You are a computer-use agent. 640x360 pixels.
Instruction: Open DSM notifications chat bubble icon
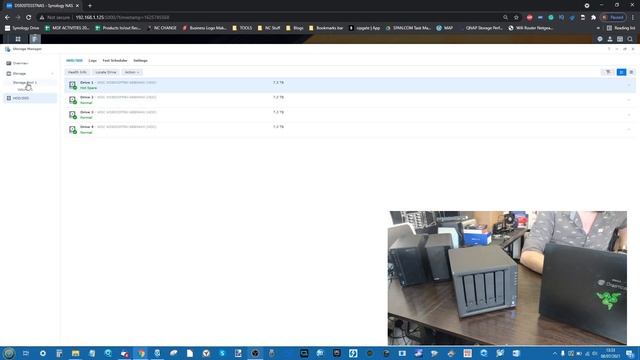point(600,39)
